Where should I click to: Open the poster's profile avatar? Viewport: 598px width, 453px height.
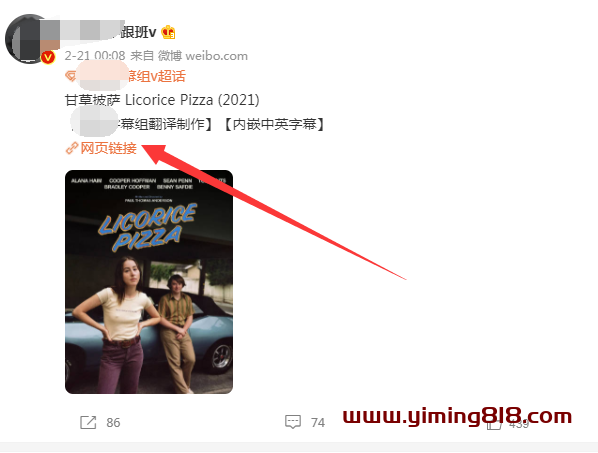[x=30, y=39]
